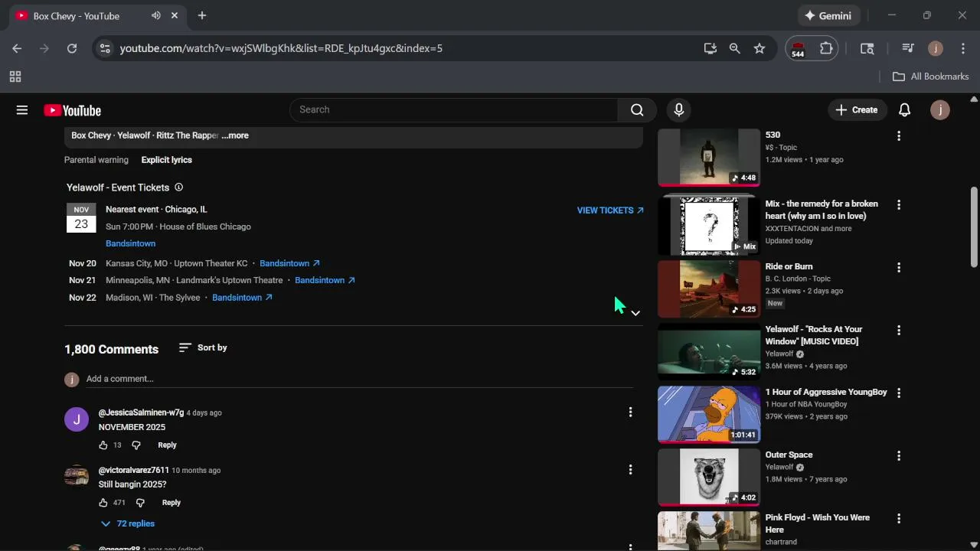The height and width of the screenshot is (551, 980).
Task: Open Chrome media control icon
Action: coord(908,48)
